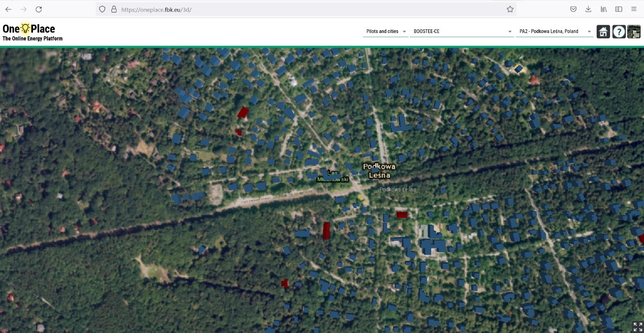Select the red building below the station
Screen dimensions: 644x333
[401, 214]
